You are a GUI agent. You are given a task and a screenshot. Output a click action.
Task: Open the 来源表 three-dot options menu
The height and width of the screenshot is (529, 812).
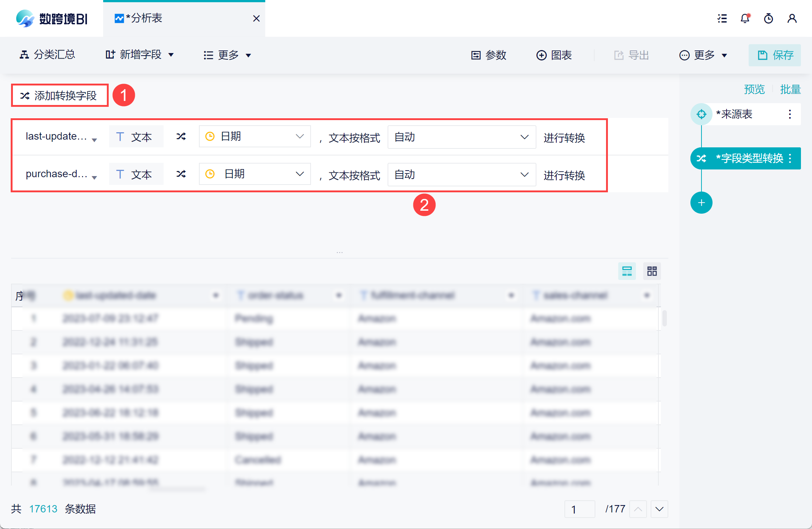point(790,114)
